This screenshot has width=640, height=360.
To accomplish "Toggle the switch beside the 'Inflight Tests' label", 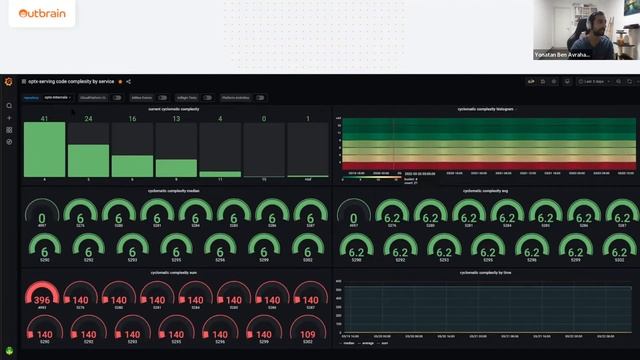I will [207, 98].
